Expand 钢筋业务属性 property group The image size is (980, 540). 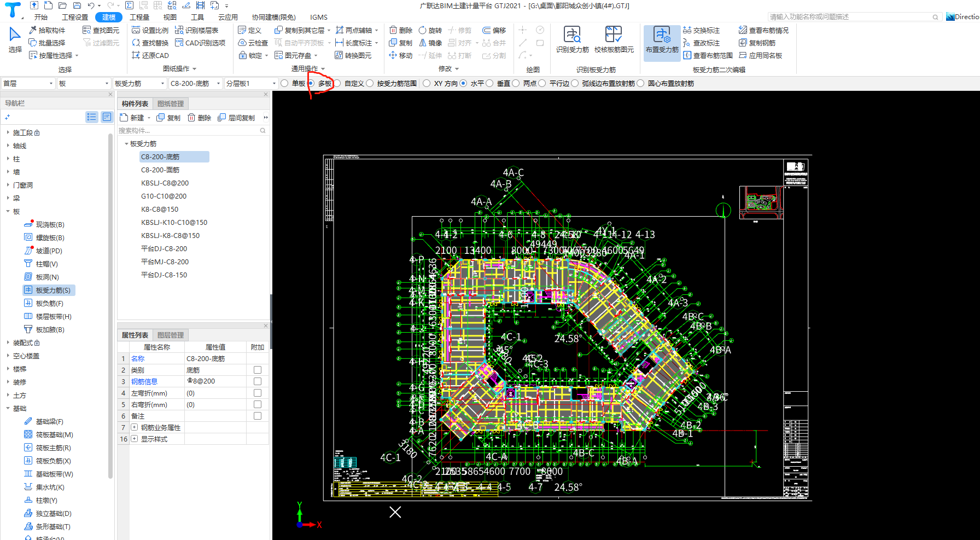click(x=135, y=427)
